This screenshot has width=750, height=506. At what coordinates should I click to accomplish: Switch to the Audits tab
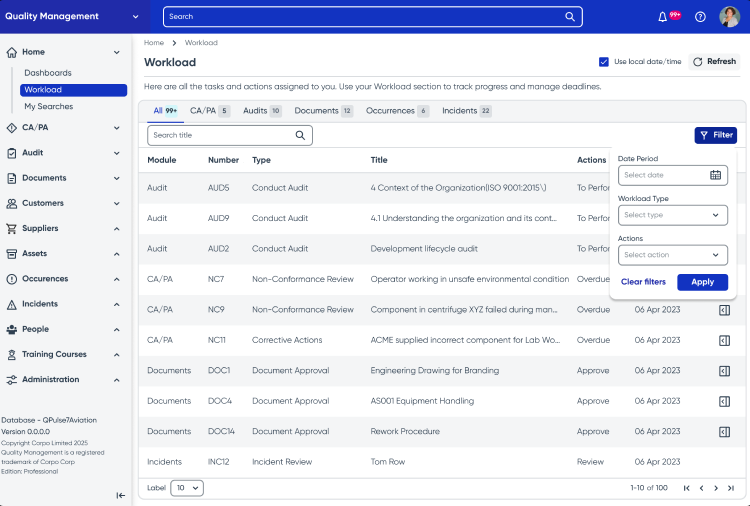(262, 111)
